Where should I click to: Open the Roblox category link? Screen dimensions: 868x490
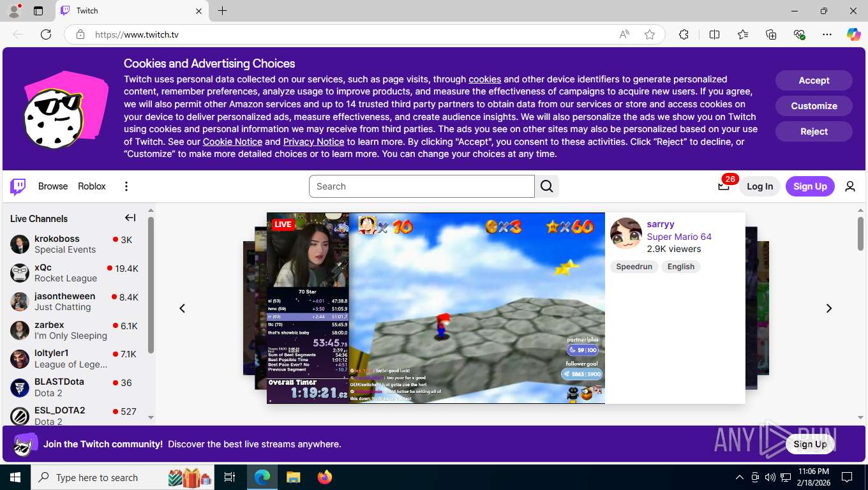pos(92,186)
